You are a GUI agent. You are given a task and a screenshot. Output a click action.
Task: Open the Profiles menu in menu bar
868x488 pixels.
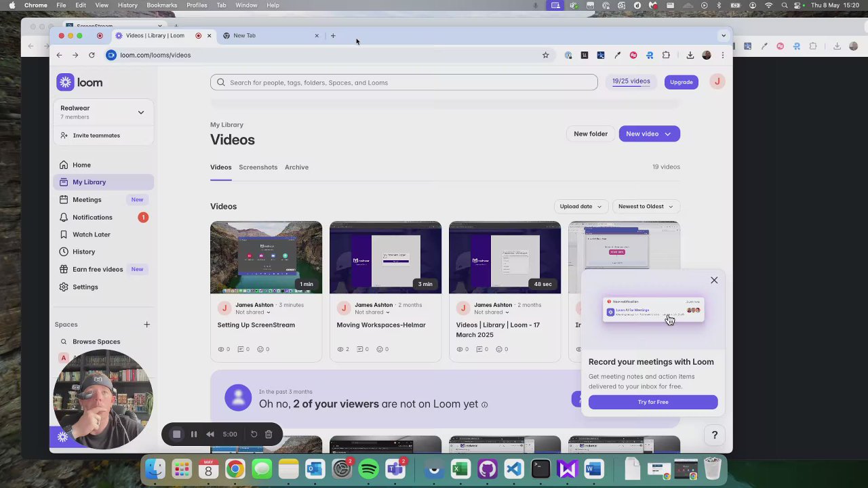[197, 5]
